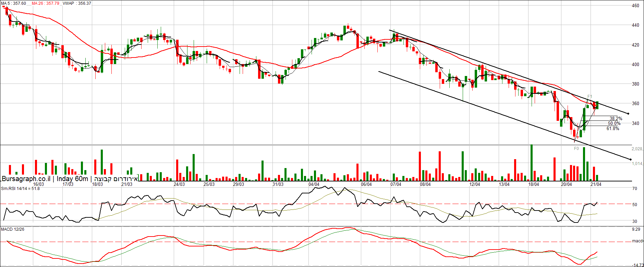Click the Inday 60m timeframe label
The height and width of the screenshot is (267, 644).
(72, 179)
